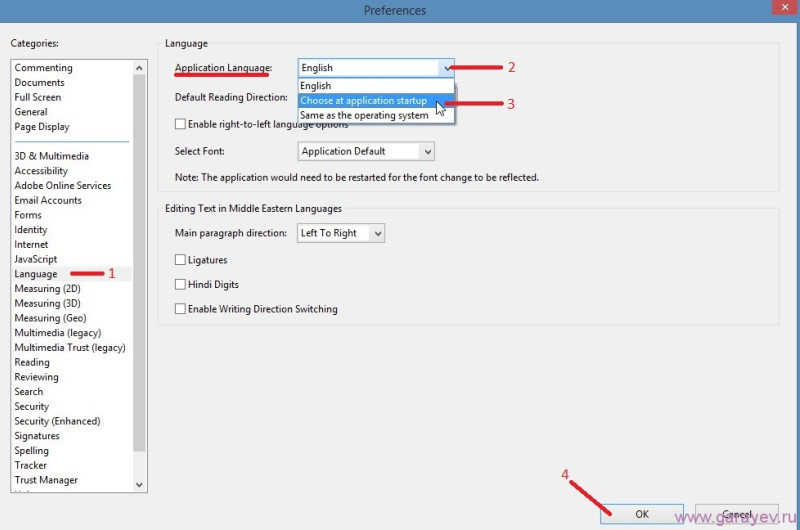
Task: Check the Hindi Digits option
Action: 180,284
